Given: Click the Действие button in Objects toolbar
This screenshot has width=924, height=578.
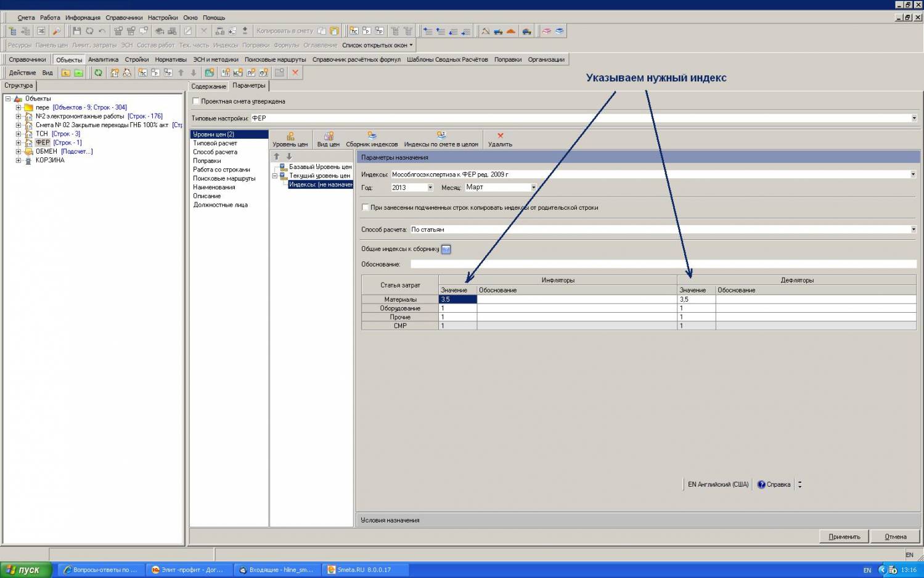Looking at the screenshot, I should coord(22,73).
